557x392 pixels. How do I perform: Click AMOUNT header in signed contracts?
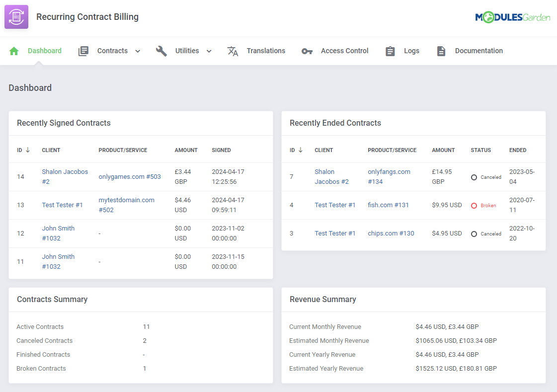[186, 150]
